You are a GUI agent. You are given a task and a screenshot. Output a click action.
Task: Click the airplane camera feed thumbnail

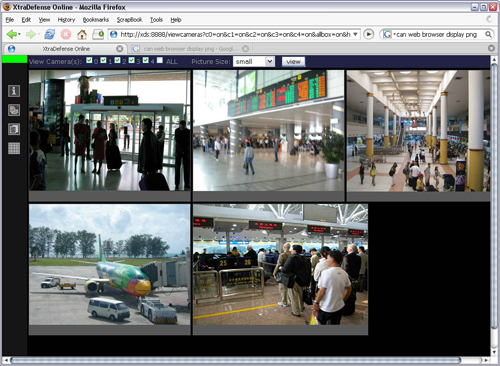point(110,265)
